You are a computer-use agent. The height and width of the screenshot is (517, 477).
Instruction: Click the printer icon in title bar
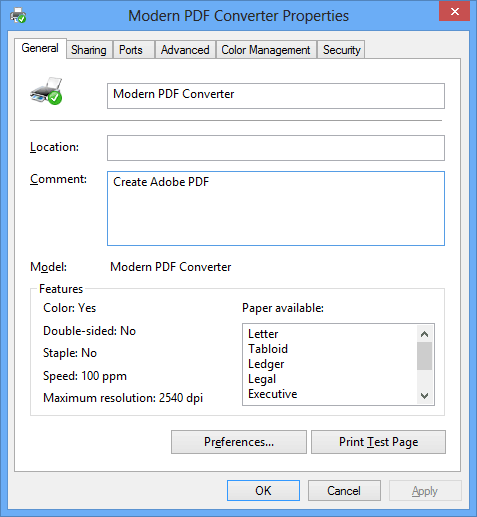[x=18, y=15]
